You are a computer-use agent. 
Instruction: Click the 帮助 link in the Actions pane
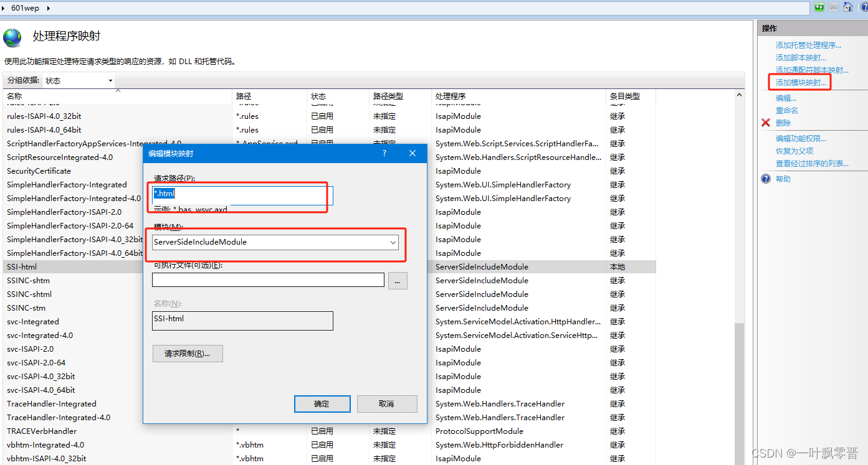783,179
